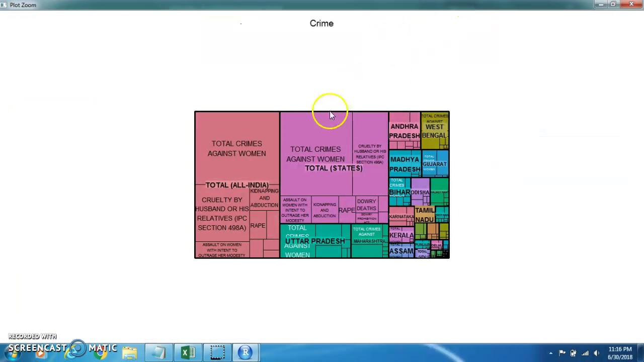Select the KERALA treemap block
644x362 pixels.
401,235
